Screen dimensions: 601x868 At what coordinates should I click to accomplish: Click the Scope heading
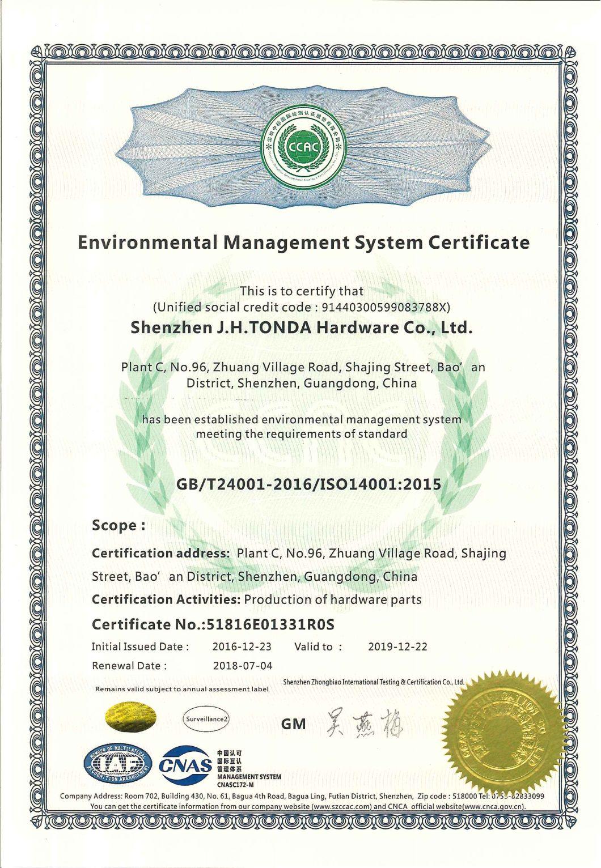(118, 526)
